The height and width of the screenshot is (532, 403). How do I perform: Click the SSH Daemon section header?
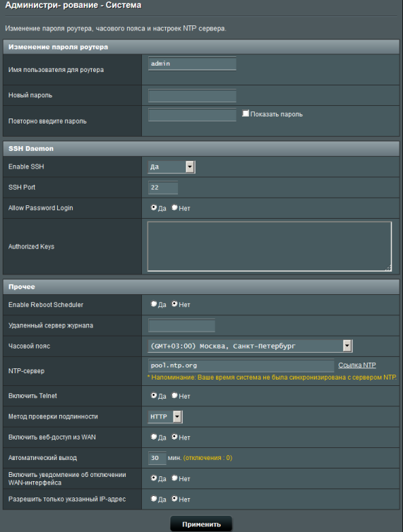point(201,149)
